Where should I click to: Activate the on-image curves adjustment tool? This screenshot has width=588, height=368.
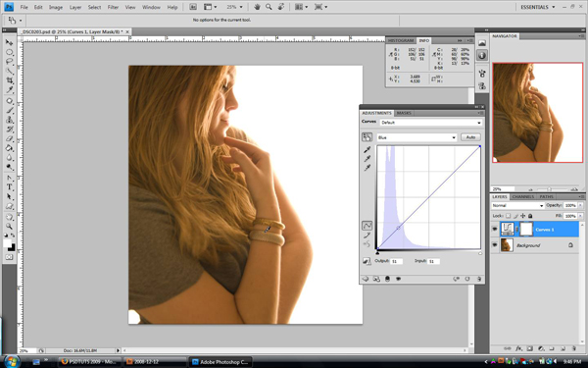pos(367,137)
